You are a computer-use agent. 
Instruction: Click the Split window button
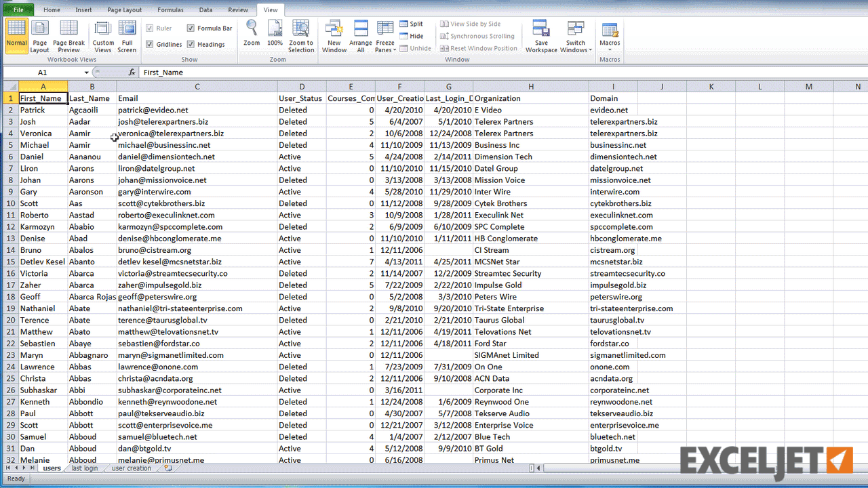[412, 23]
